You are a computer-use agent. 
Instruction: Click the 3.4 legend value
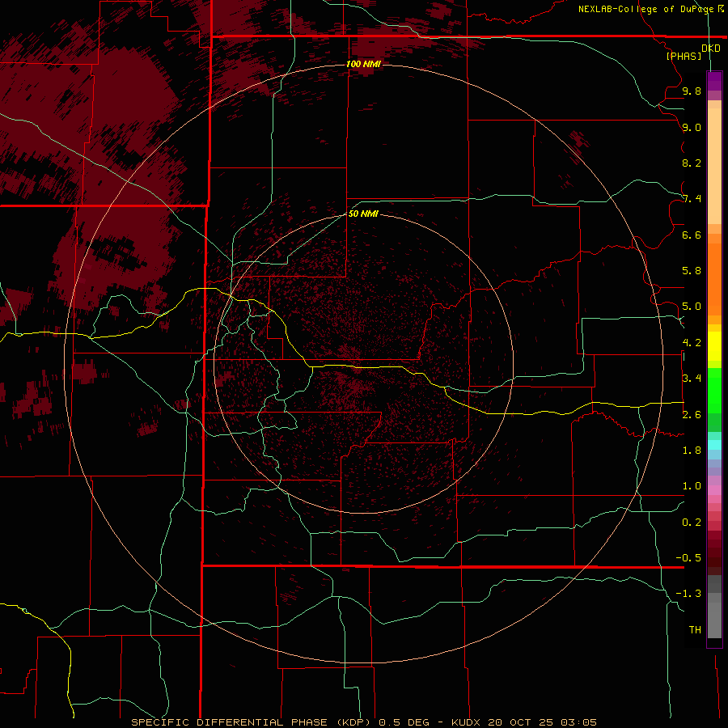point(692,379)
